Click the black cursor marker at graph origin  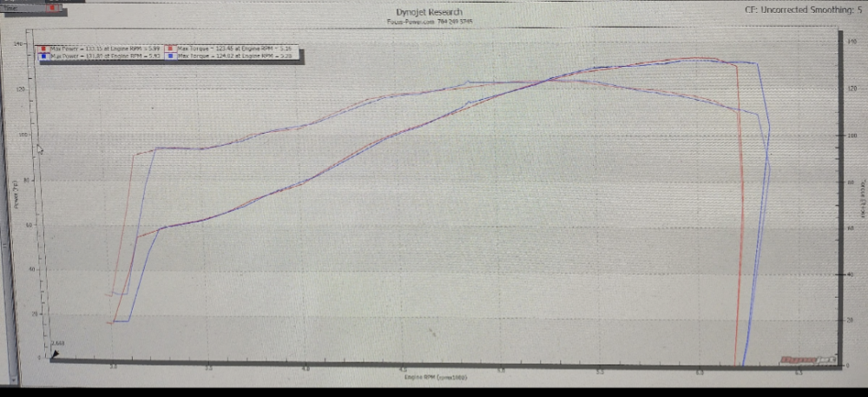coord(56,354)
